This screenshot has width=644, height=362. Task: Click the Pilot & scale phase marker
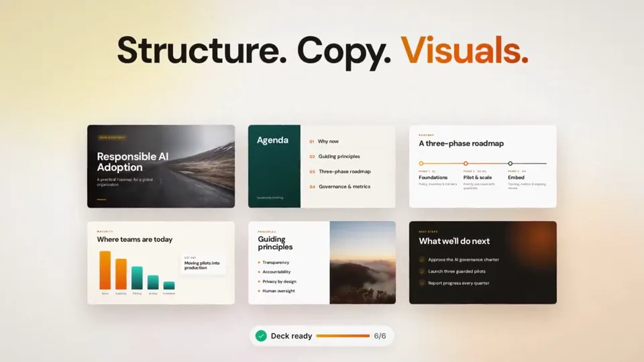pos(466,164)
